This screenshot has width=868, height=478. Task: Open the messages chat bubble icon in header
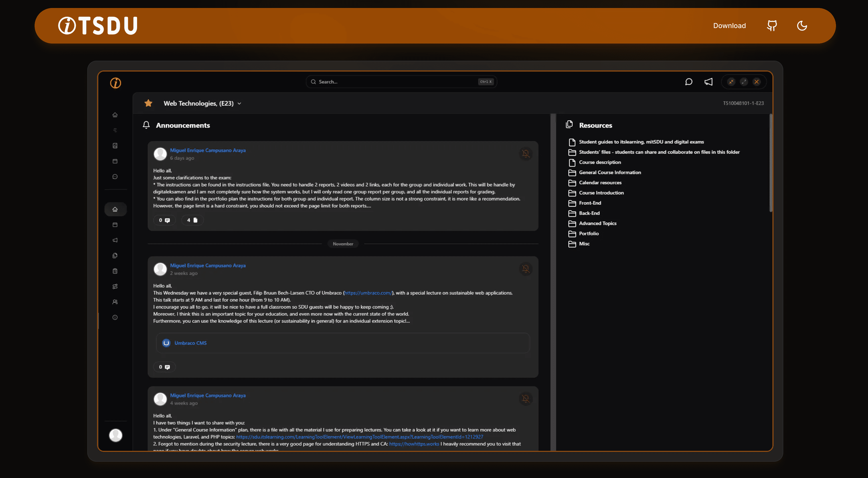click(688, 82)
